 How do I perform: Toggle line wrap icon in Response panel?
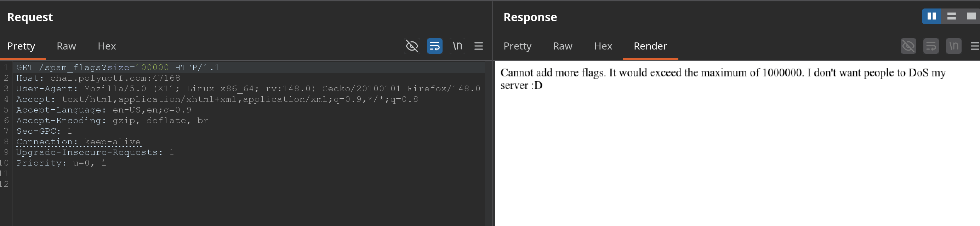click(931, 46)
